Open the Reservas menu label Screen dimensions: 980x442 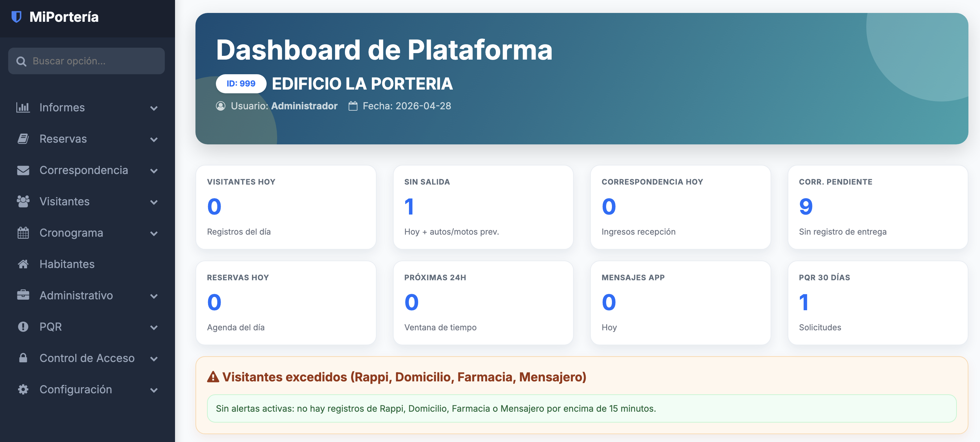[x=63, y=139]
